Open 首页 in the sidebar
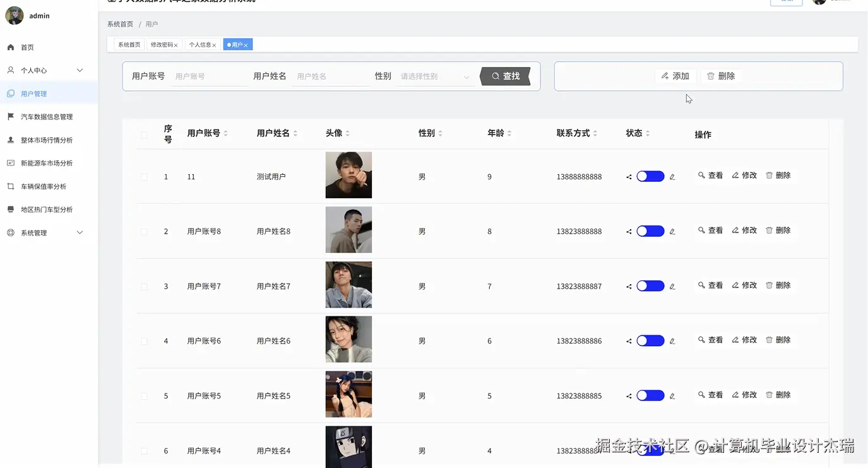The height and width of the screenshot is (468, 868). pos(49,47)
